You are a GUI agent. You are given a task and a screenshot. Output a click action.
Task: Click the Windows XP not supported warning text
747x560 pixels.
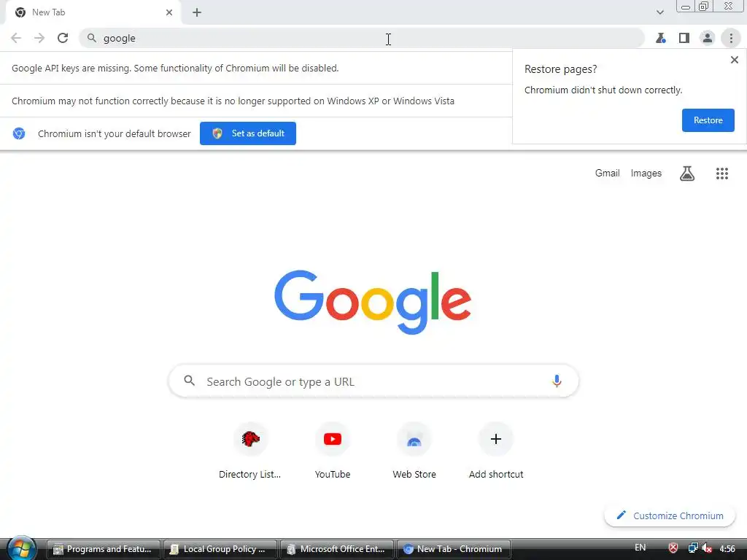pyautogui.click(x=233, y=101)
